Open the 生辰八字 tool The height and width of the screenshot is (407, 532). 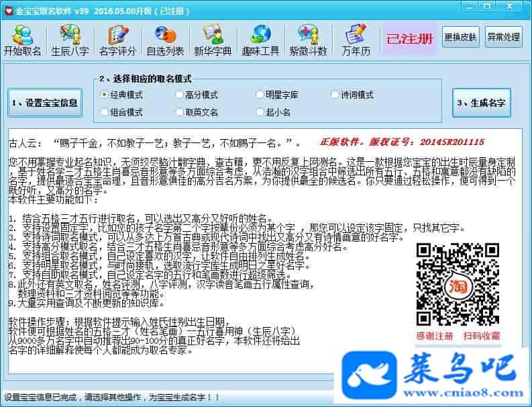click(x=69, y=39)
